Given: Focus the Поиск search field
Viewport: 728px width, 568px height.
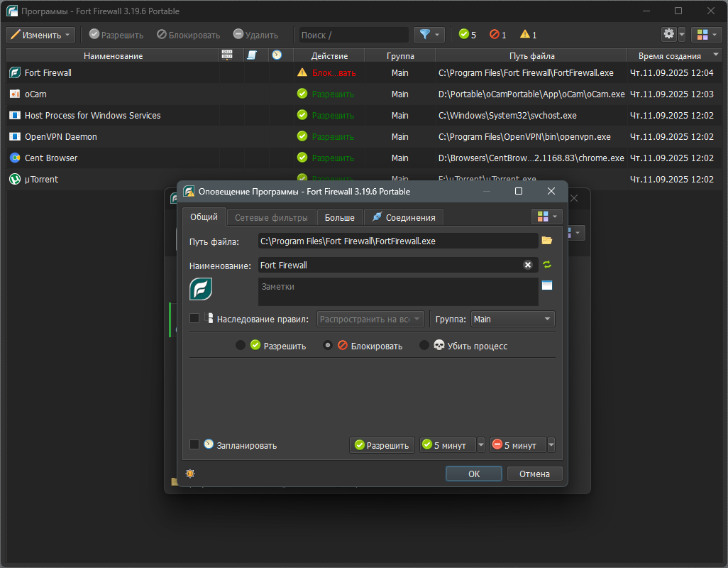Looking at the screenshot, I should tap(354, 35).
